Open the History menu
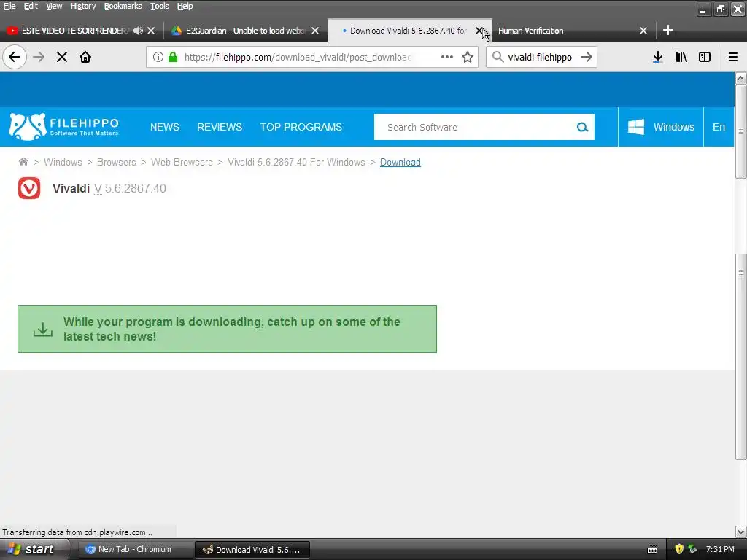747x560 pixels. [x=83, y=6]
